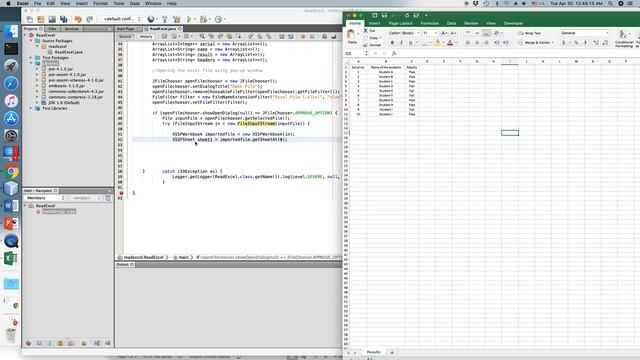
Task: Select xmlbeans-3.1.0.jar in Libraries
Action: tap(67, 86)
